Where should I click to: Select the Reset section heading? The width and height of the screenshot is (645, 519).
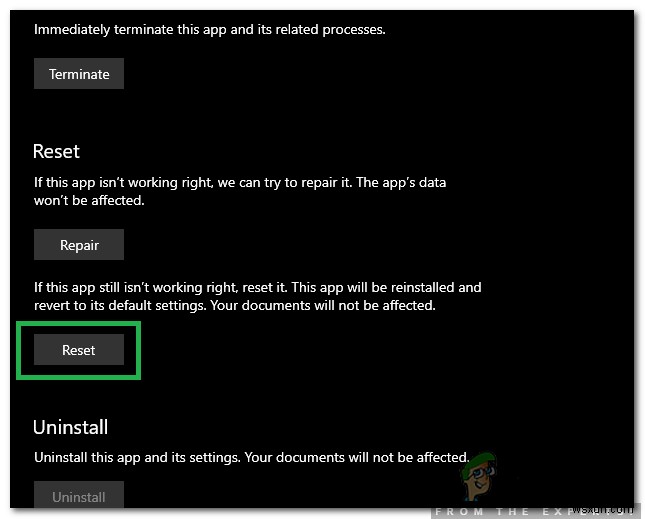pyautogui.click(x=56, y=151)
